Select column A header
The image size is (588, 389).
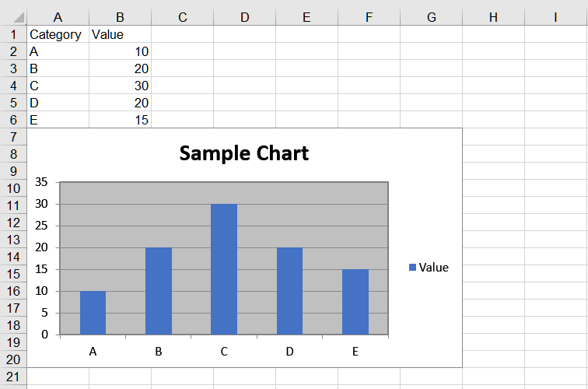tap(58, 17)
